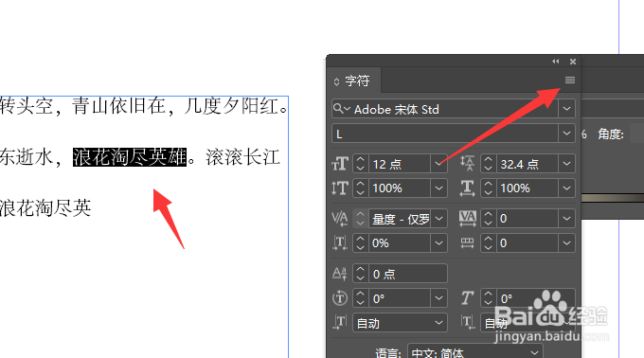644x358 pixels.
Task: Click the vertical scale icon
Action: 340,188
